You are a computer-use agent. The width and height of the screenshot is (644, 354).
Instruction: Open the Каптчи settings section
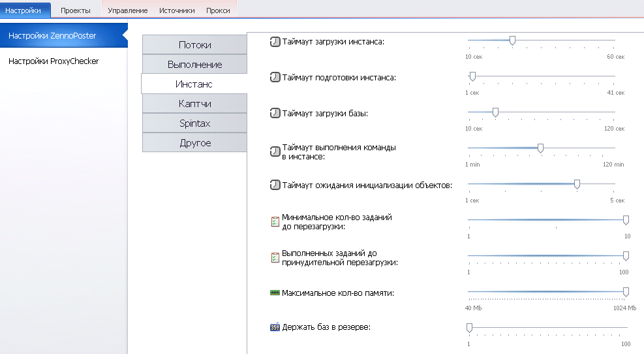(194, 104)
